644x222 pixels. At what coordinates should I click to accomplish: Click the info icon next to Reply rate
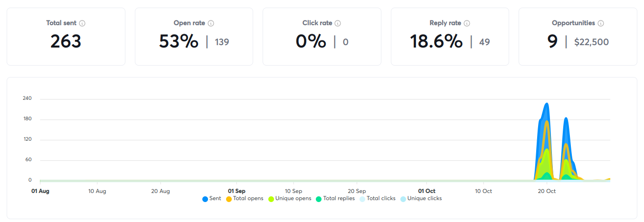pyautogui.click(x=467, y=23)
